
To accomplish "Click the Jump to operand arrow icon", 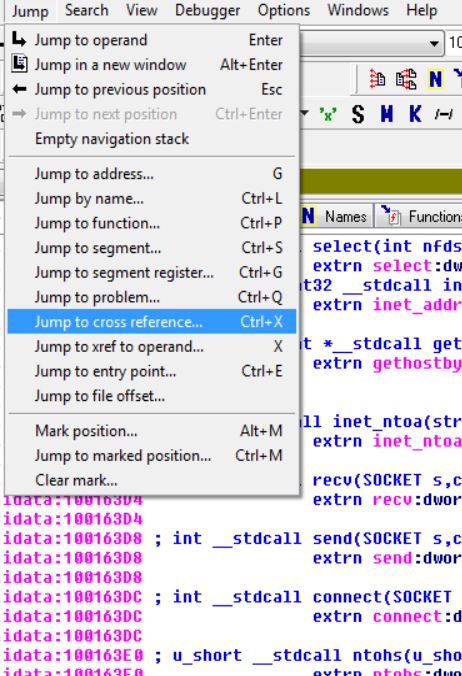I will 19,40.
